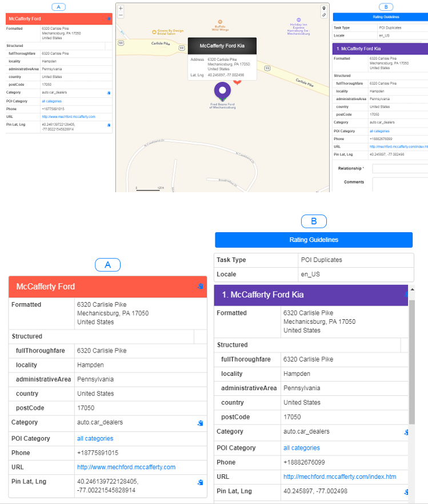Open Rating Guidelines in the small top panel

click(381, 17)
